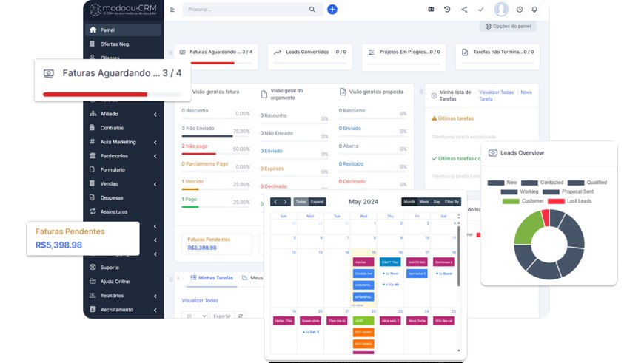
Task: Open the Ofertas Neg. sidebar icon
Action: (92, 44)
